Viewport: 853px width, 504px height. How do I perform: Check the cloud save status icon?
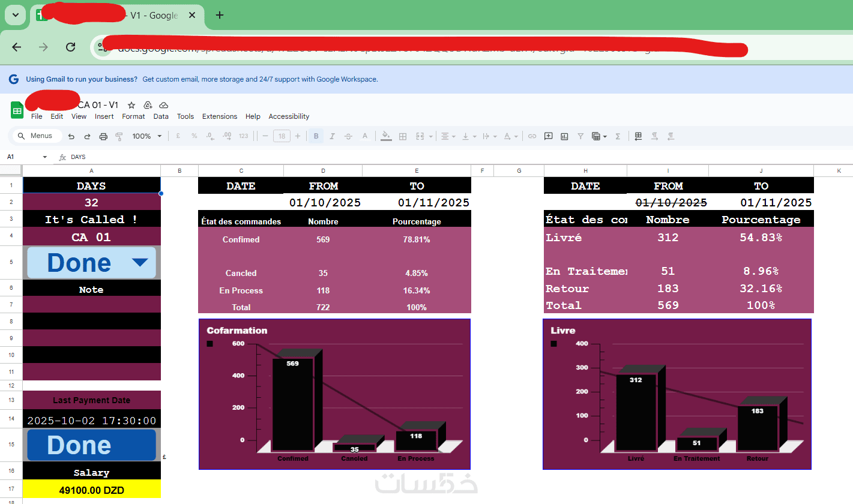(x=163, y=105)
